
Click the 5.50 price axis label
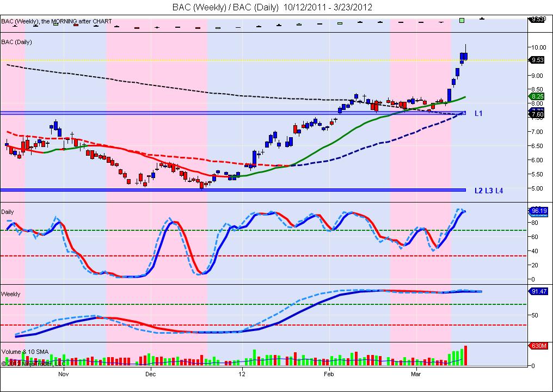[537, 174]
